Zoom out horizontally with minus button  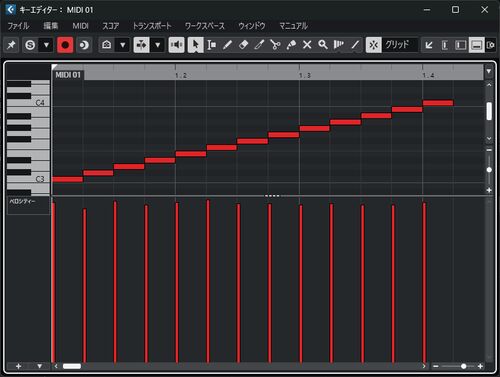tap(436, 366)
